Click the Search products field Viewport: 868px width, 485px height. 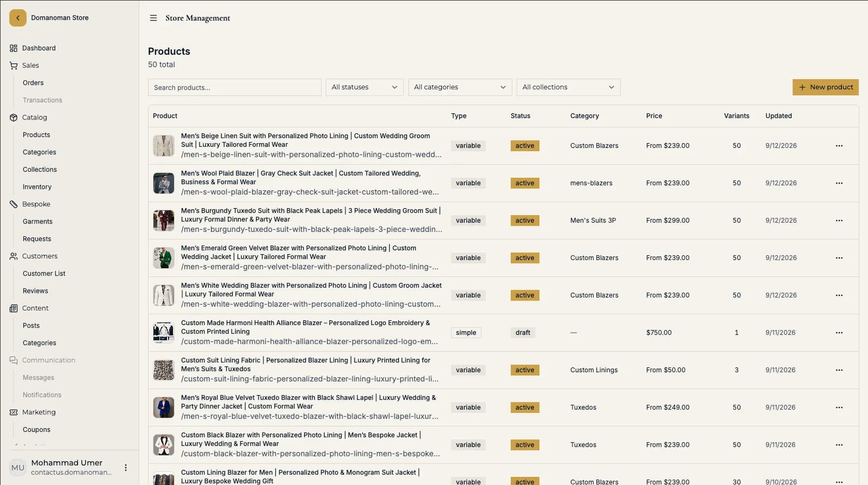[x=235, y=87]
